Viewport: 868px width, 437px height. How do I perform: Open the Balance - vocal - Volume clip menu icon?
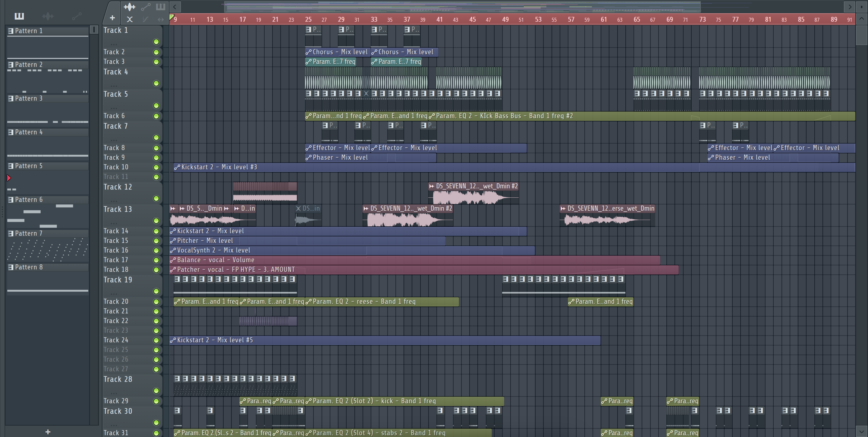coord(173,260)
